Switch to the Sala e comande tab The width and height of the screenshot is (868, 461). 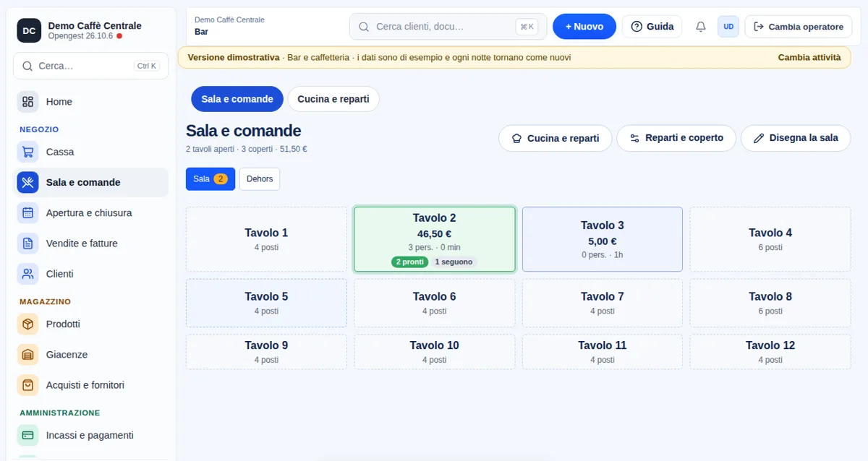(x=237, y=99)
